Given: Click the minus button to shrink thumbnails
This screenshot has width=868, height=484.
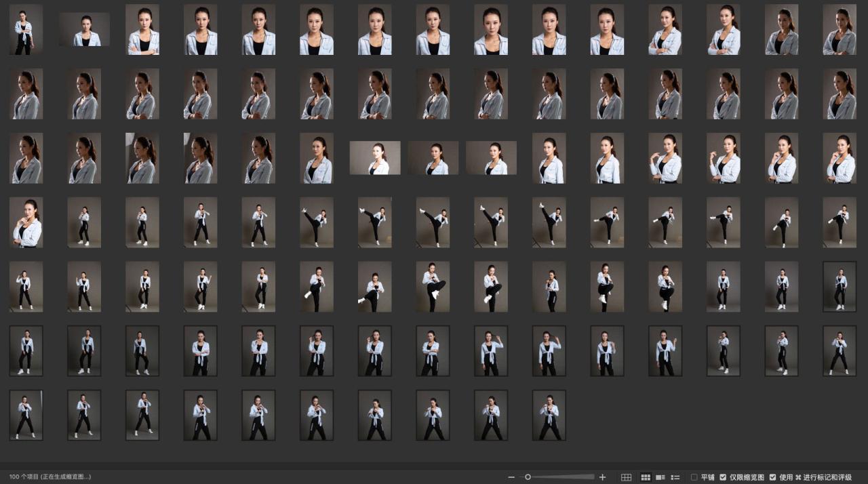Looking at the screenshot, I should [x=511, y=477].
